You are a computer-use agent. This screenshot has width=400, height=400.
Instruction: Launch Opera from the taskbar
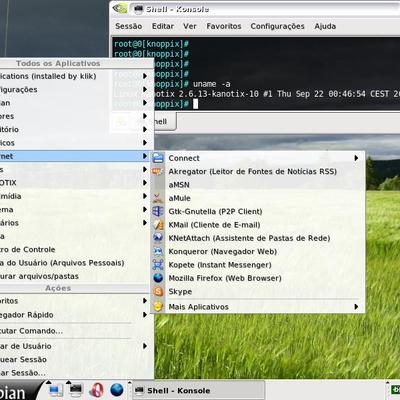click(97, 390)
